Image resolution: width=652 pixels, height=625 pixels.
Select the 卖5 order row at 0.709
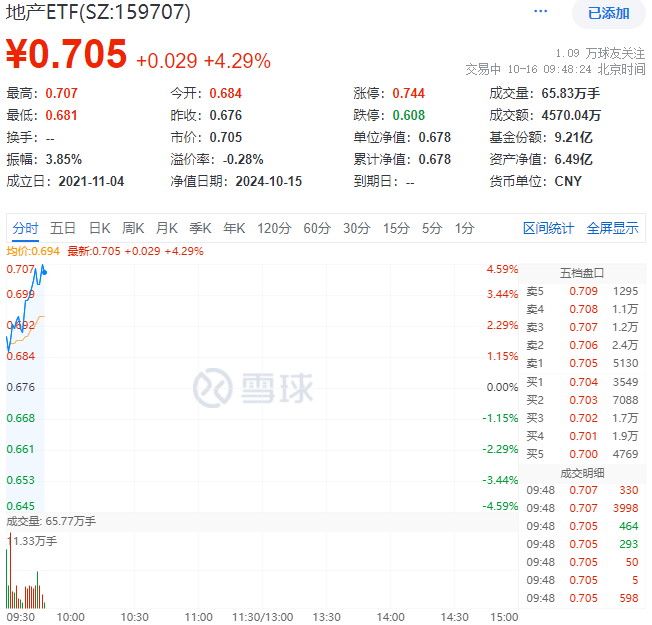pyautogui.click(x=582, y=291)
